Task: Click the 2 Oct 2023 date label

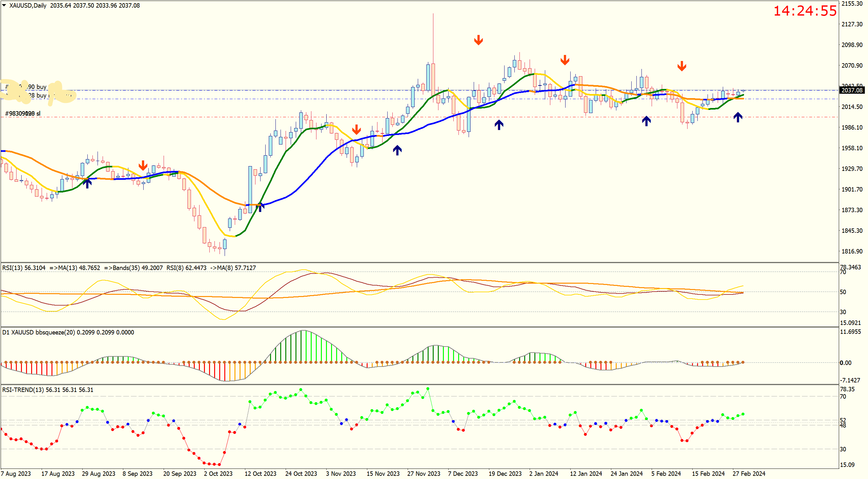Action: (x=218, y=473)
